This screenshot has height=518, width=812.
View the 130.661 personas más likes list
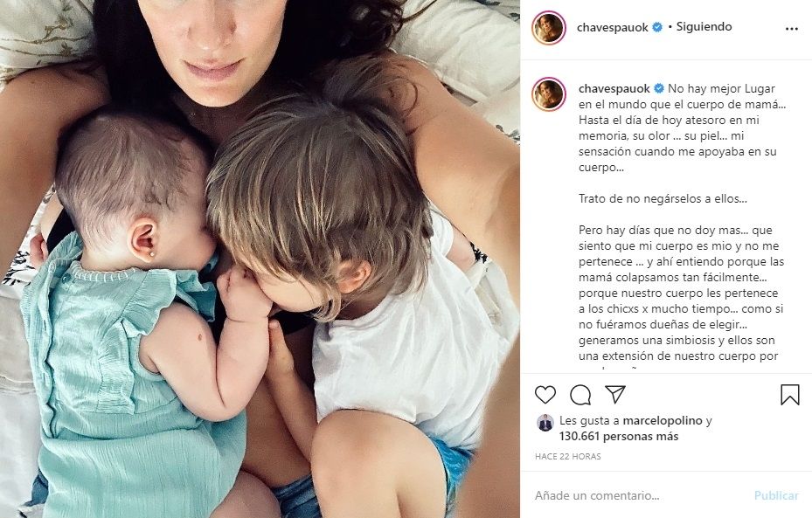[619, 436]
